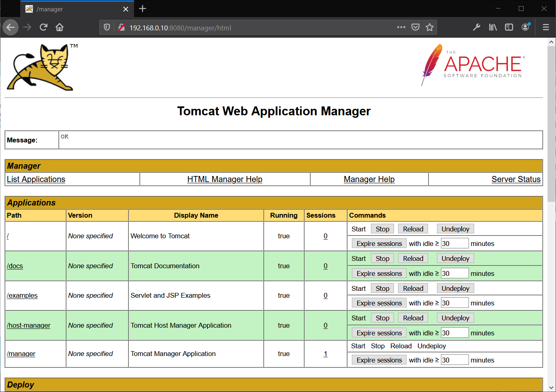
Task: Stop the Tomcat Documentation application
Action: 382,259
